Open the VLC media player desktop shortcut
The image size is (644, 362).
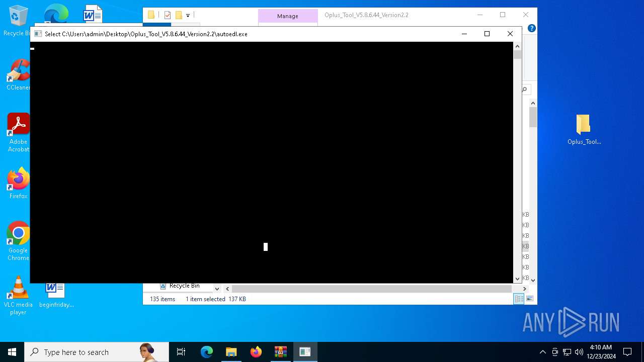point(18,296)
